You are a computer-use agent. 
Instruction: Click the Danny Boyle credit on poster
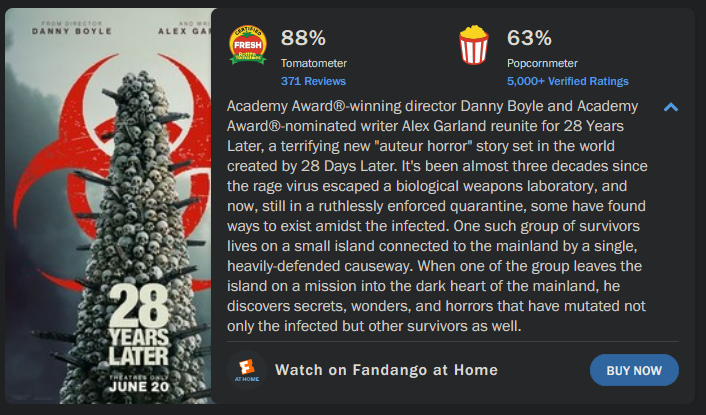(72, 31)
